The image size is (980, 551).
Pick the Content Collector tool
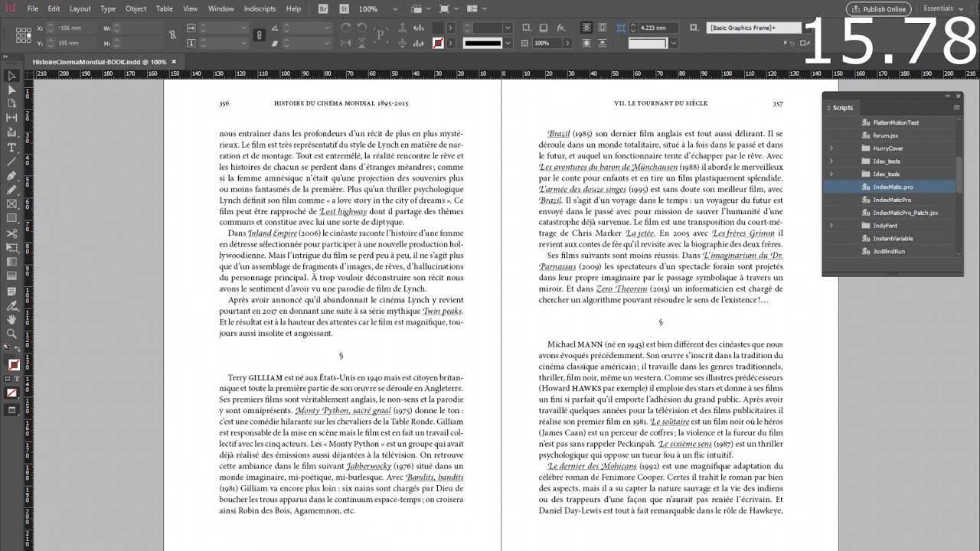click(11, 132)
